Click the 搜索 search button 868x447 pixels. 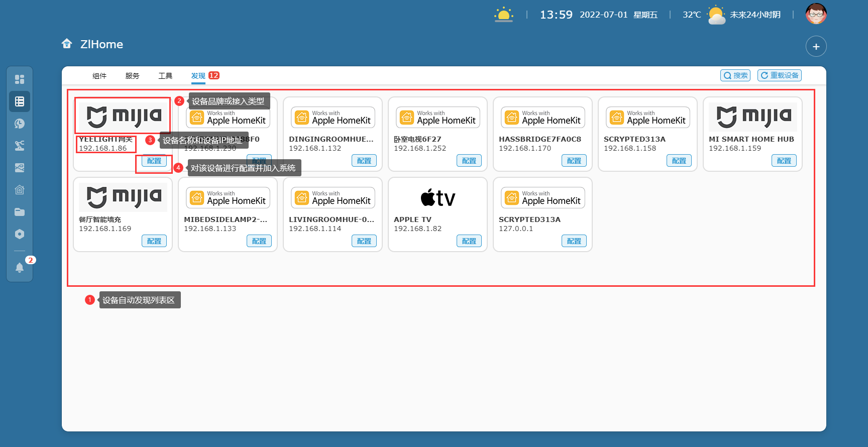735,75
